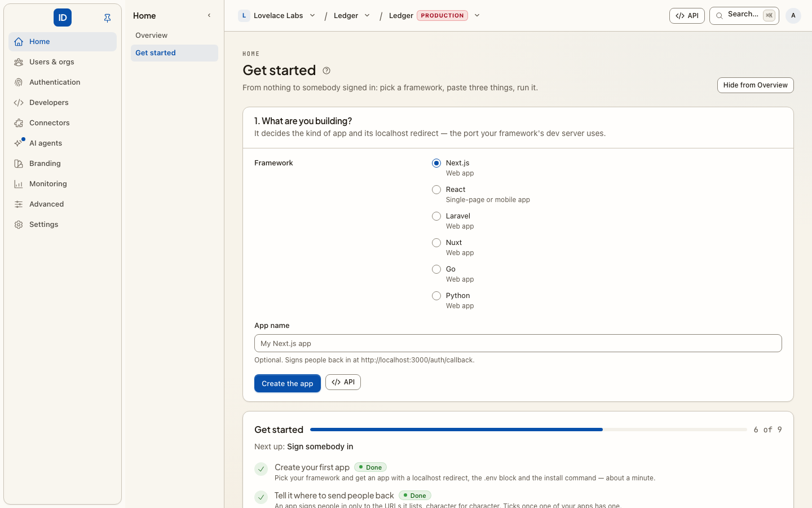Screen dimensions: 812x508
Task: Open the Connectors puzzle icon
Action: click(x=19, y=123)
